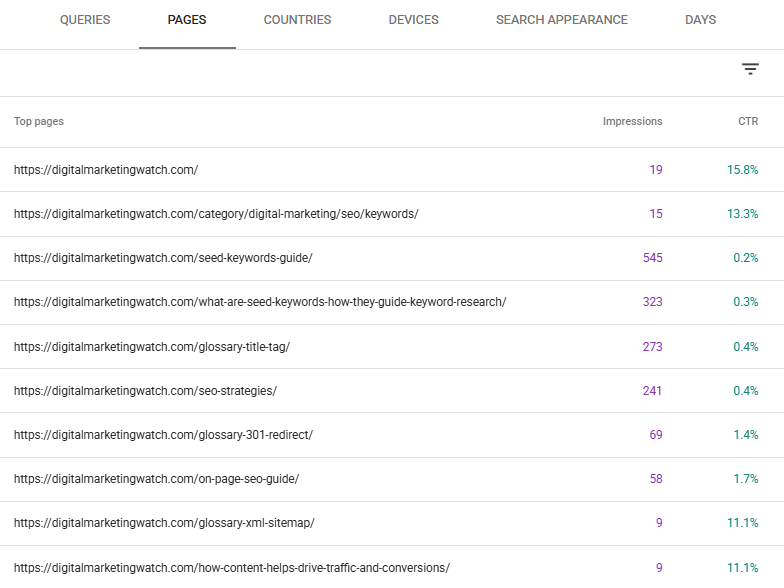Click the 0.2% CTR value
Image resolution: width=784 pixels, height=588 pixels.
click(746, 258)
